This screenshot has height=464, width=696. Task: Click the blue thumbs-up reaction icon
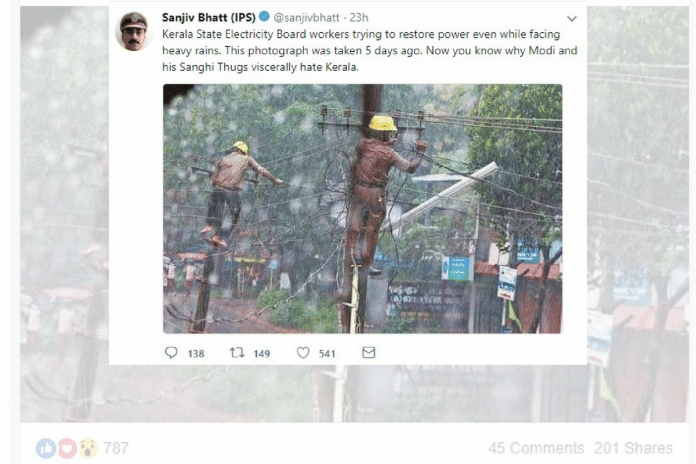tap(46, 448)
